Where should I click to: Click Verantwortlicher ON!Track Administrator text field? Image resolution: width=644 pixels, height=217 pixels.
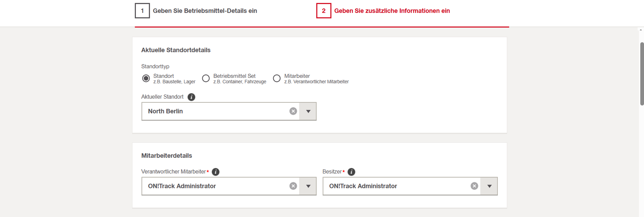(215, 186)
